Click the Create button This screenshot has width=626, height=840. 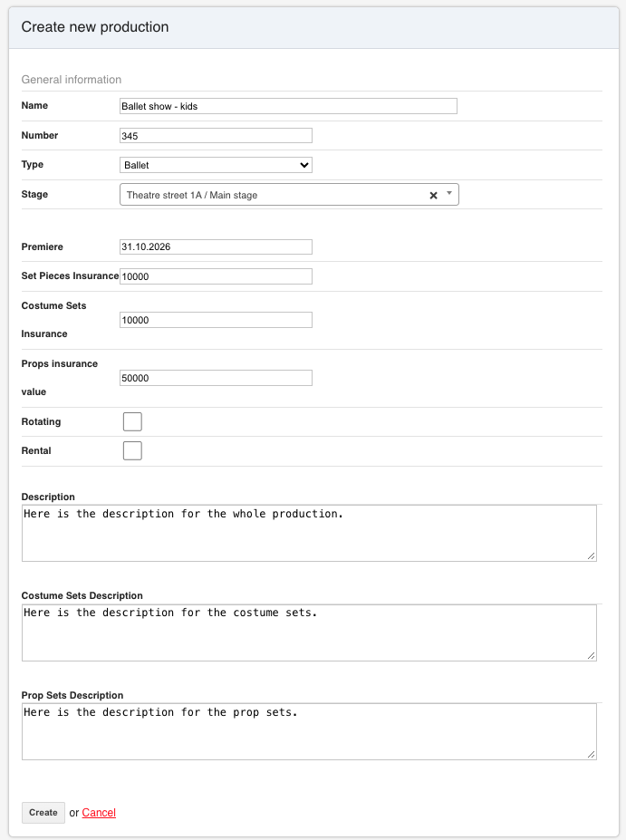point(43,813)
